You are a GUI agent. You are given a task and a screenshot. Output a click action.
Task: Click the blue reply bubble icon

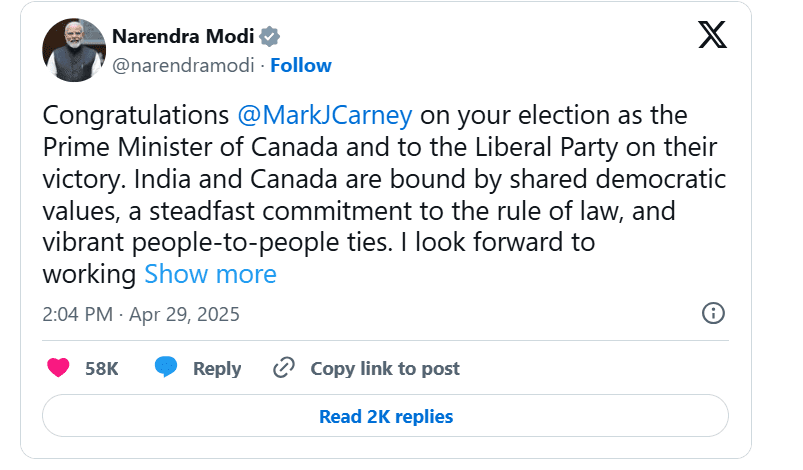tap(166, 368)
